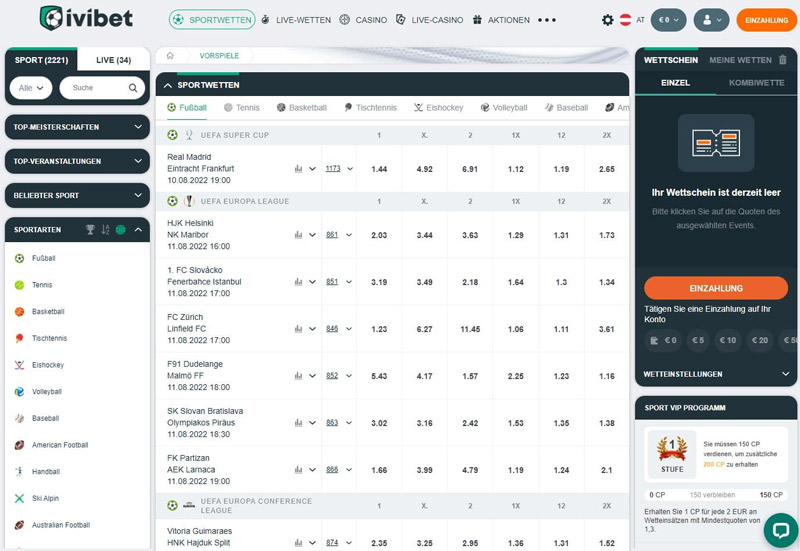Open 861 markets link for HJK Helsinki
This screenshot has width=800, height=551.
[x=332, y=235]
